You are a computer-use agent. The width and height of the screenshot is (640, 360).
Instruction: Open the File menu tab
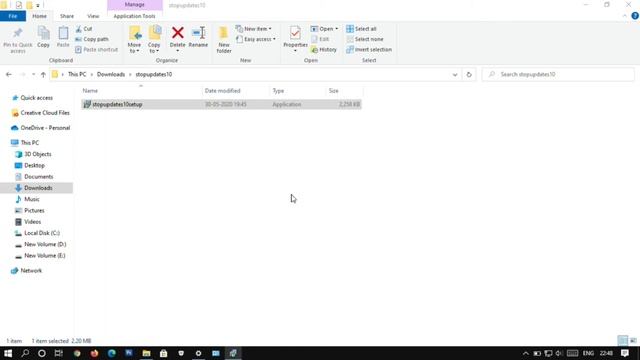13,16
